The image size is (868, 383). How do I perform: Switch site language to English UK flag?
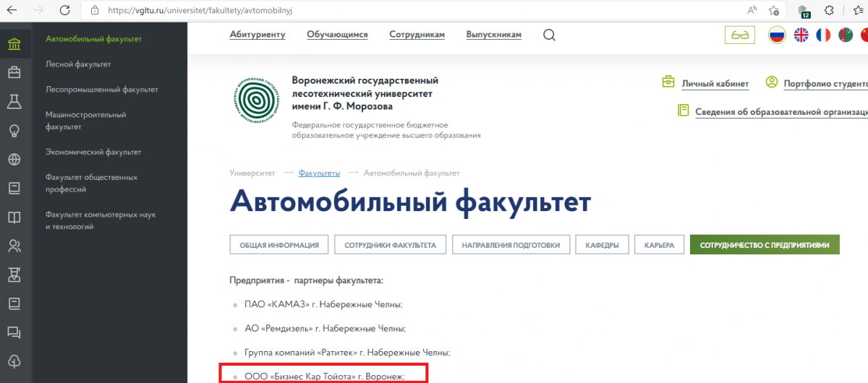[801, 35]
